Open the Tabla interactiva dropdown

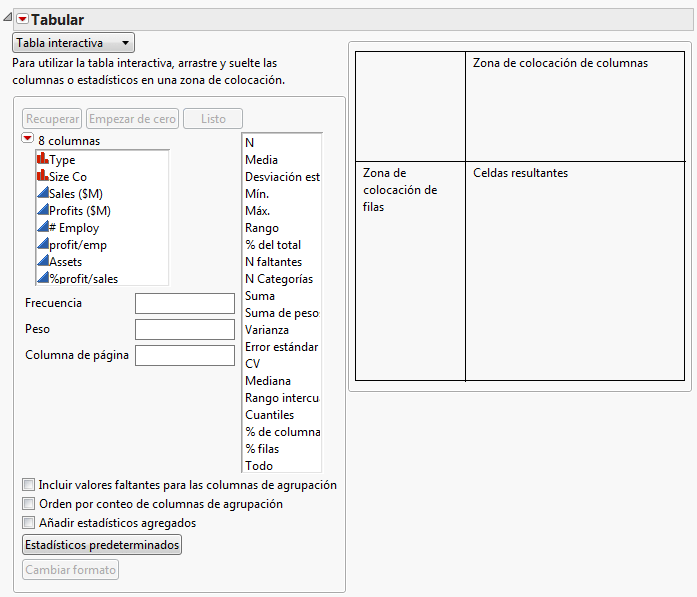[x=73, y=43]
